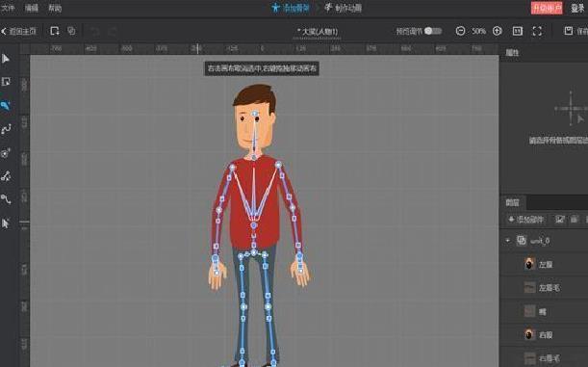Open the 编辑 menu

(x=32, y=8)
